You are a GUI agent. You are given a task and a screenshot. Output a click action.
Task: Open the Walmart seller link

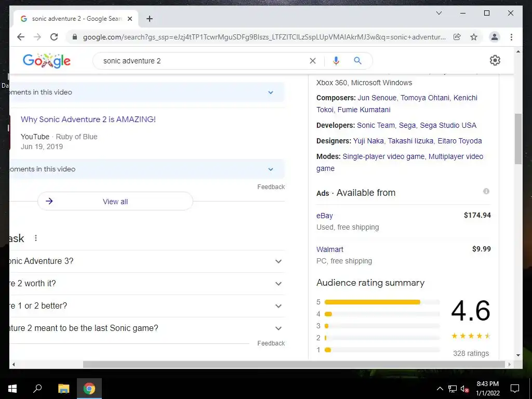tap(330, 249)
